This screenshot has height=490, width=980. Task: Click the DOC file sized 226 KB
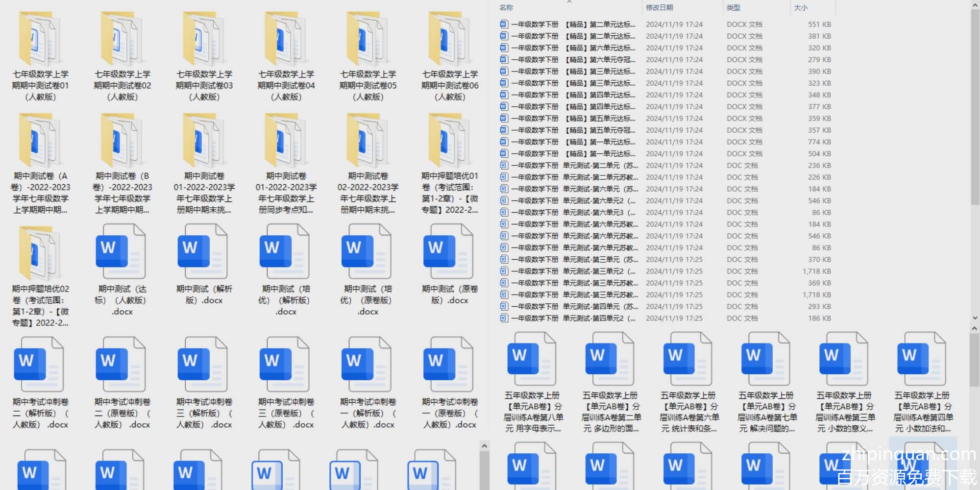(665, 177)
